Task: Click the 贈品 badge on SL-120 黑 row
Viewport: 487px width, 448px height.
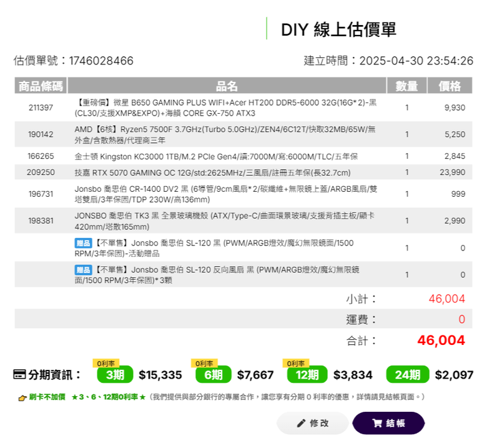Action: point(83,243)
